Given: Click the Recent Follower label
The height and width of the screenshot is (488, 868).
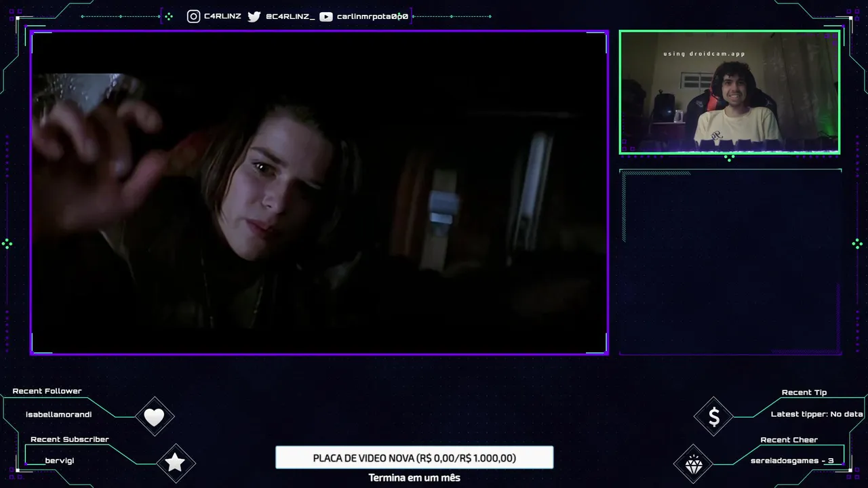Looking at the screenshot, I should click(x=47, y=391).
